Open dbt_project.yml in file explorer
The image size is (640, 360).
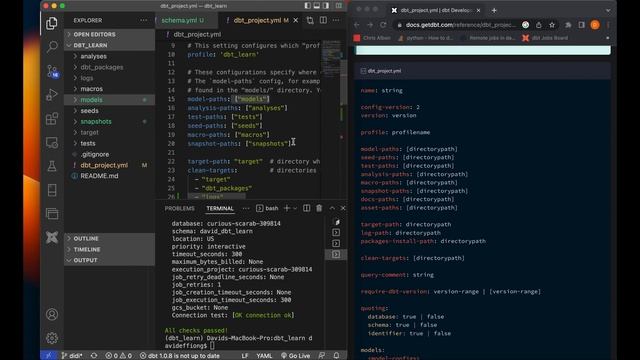pyautogui.click(x=109, y=165)
